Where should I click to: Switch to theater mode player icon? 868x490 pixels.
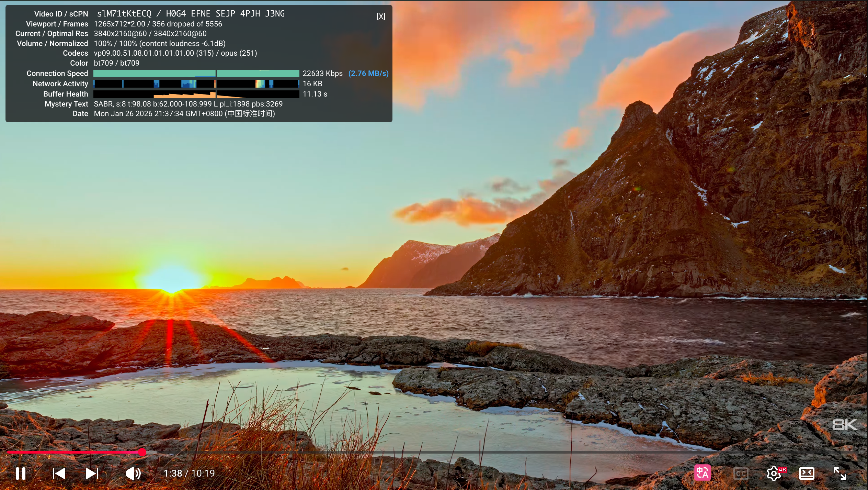807,474
